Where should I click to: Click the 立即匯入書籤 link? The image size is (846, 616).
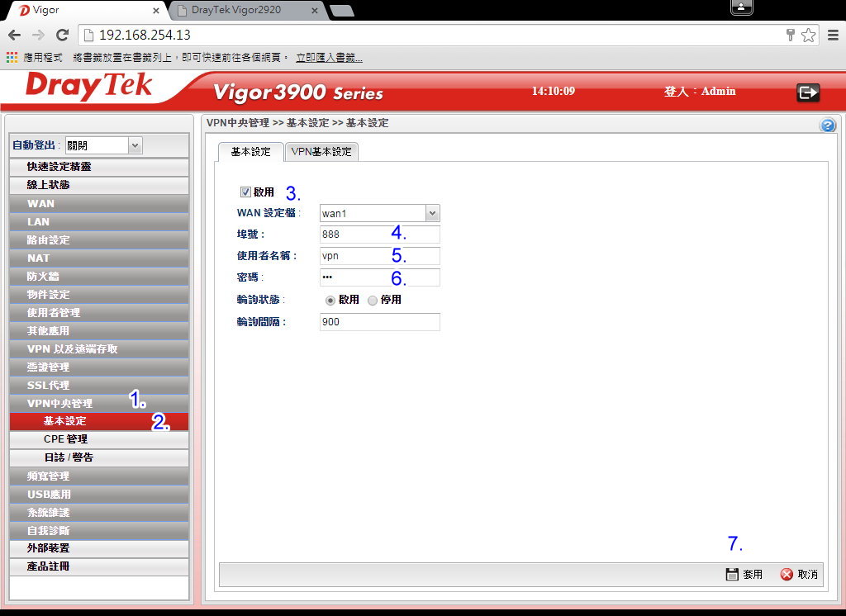(329, 58)
